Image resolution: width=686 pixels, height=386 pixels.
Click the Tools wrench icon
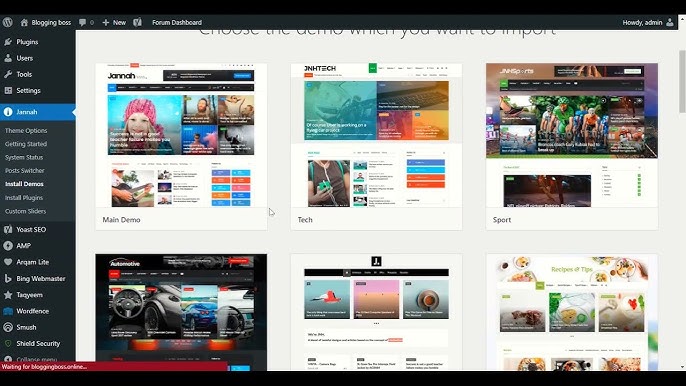click(x=8, y=74)
